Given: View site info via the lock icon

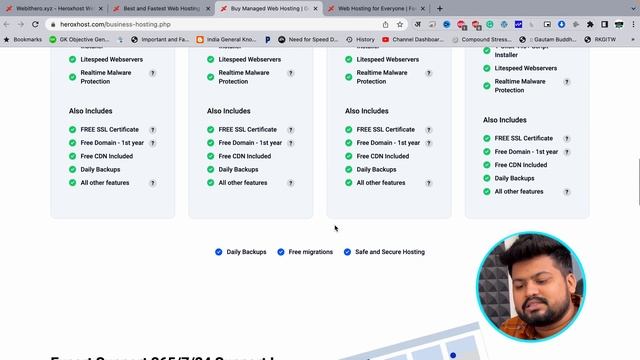Looking at the screenshot, I should pyautogui.click(x=53, y=24).
